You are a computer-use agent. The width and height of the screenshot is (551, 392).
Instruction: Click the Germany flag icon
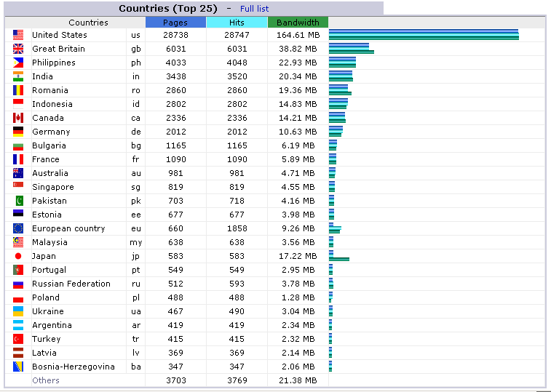click(x=18, y=132)
